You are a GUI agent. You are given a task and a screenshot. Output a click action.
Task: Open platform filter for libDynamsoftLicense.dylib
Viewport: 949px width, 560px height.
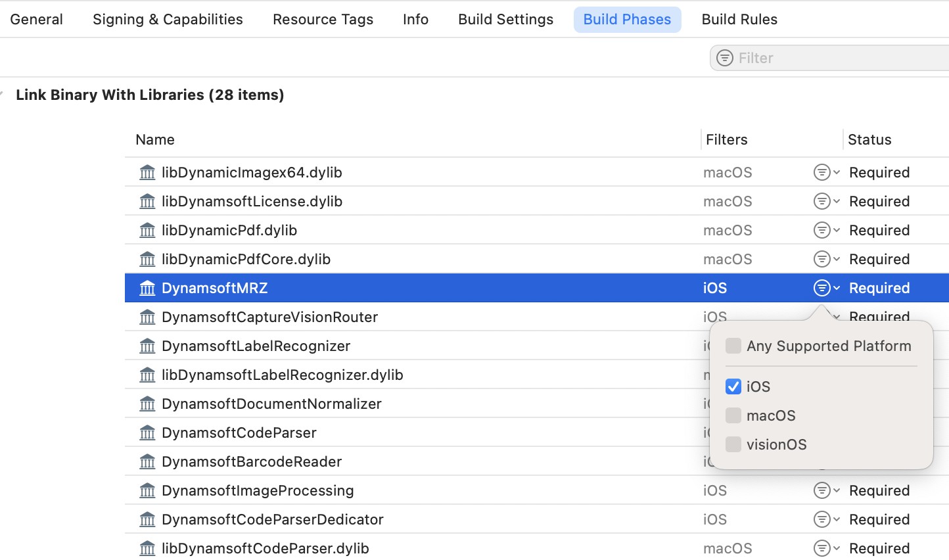click(x=826, y=201)
